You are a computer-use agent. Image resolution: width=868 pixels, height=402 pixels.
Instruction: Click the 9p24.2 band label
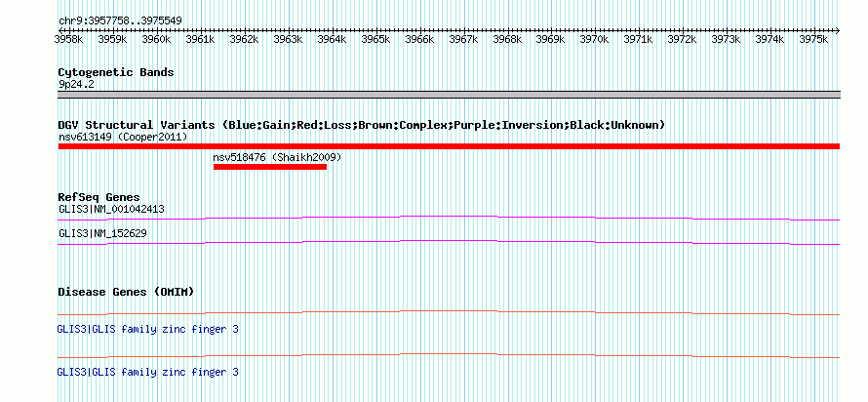[x=74, y=85]
